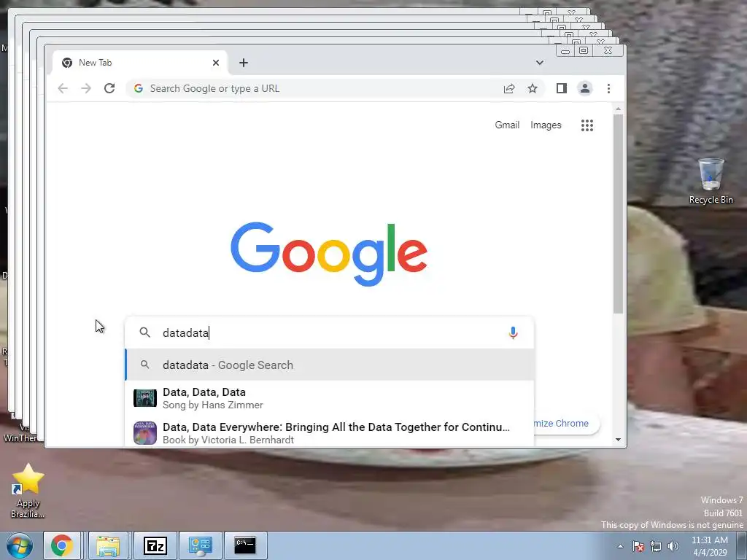Image resolution: width=747 pixels, height=560 pixels.
Task: Open a new tab with the plus button
Action: (244, 63)
